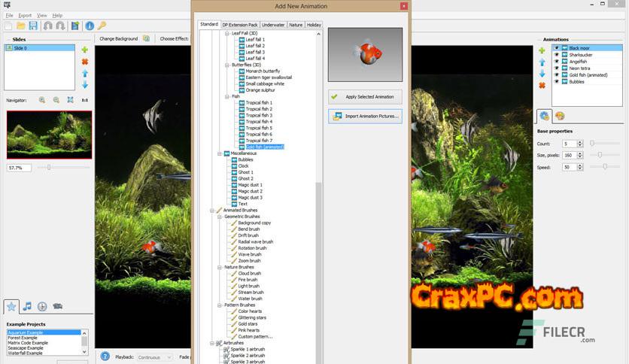Click the 1:1 actual size navigator button

click(84, 99)
